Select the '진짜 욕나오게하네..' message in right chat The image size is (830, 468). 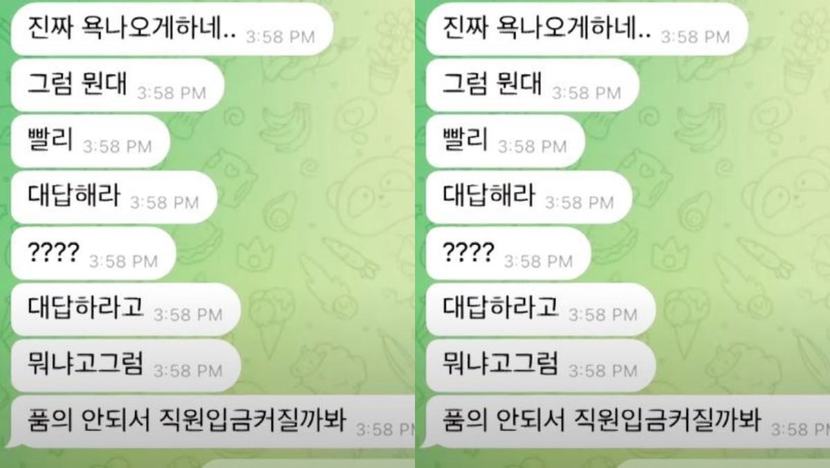point(587,29)
